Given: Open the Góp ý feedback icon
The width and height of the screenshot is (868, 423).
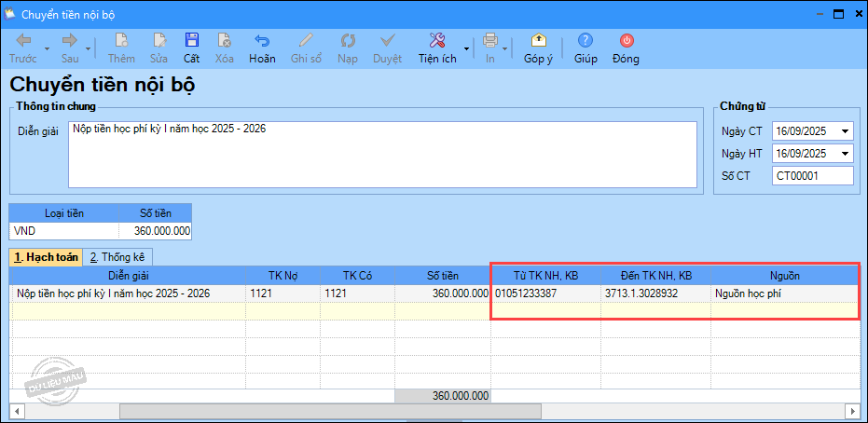Looking at the screenshot, I should (x=538, y=41).
